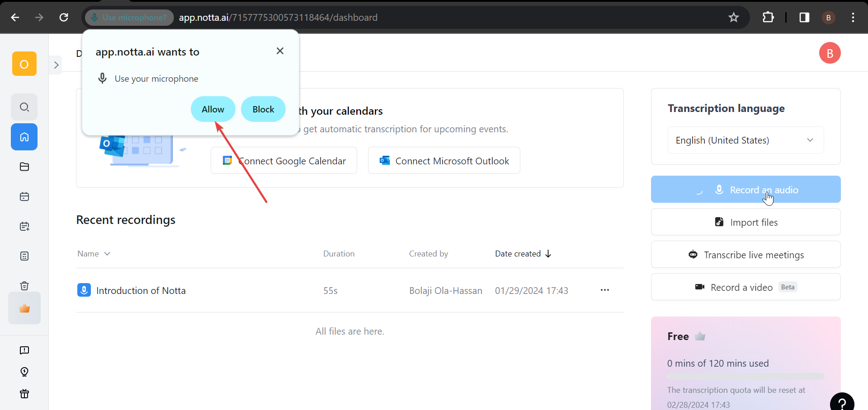Viewport: 868px width, 410px height.
Task: Click Transcribe live meetings
Action: 745,254
